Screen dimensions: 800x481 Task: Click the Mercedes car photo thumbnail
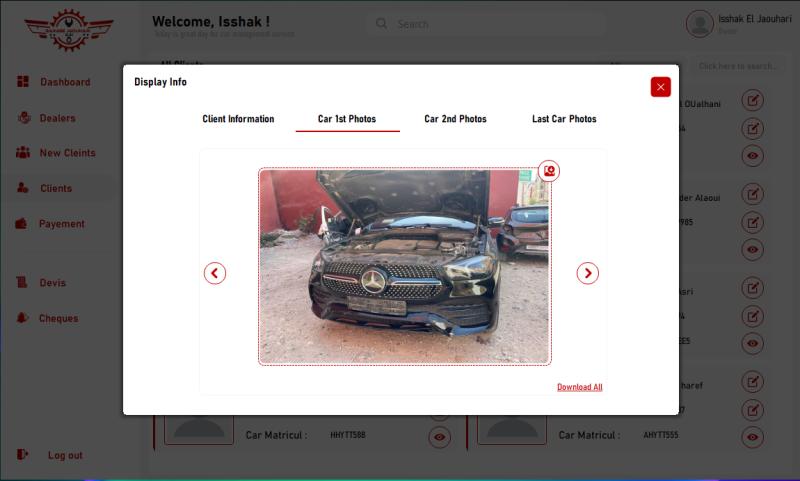[x=405, y=266]
